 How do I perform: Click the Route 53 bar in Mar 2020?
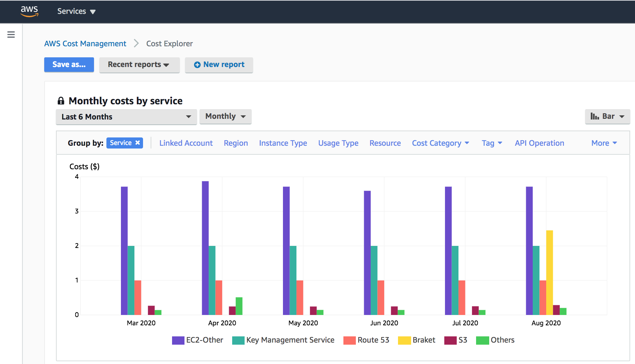click(x=138, y=297)
